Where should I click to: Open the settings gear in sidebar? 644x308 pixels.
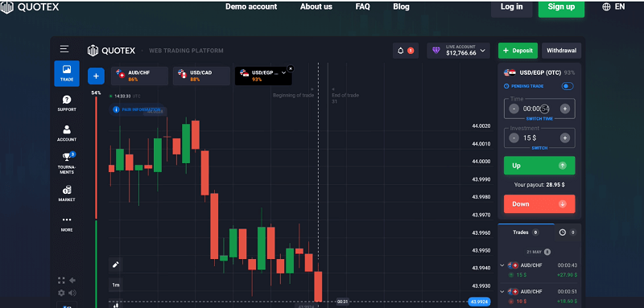click(x=61, y=293)
